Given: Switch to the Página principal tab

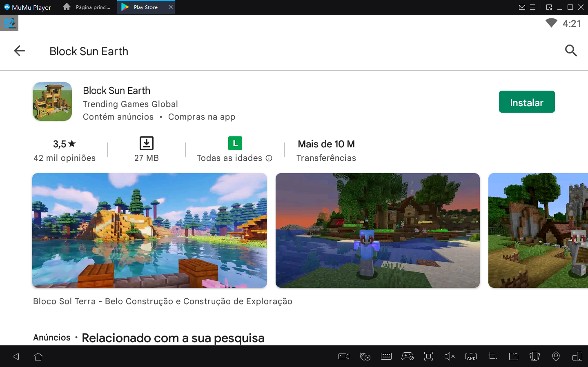Looking at the screenshot, I should [87, 7].
